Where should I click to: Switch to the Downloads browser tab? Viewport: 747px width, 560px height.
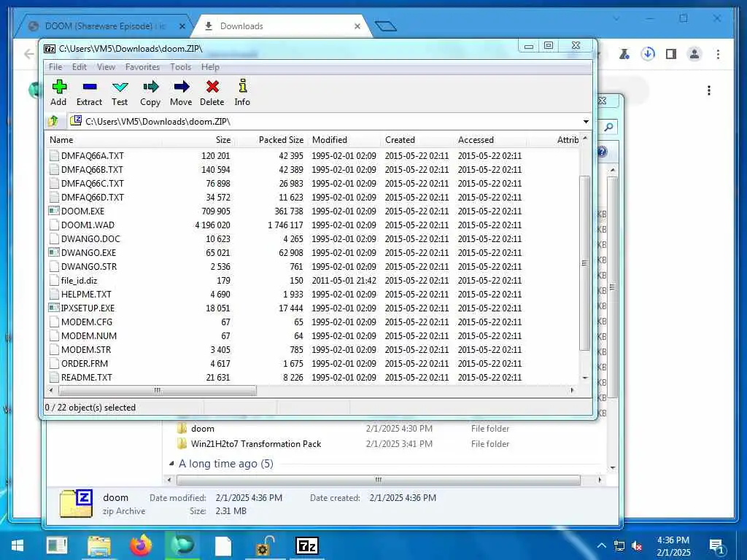click(281, 26)
